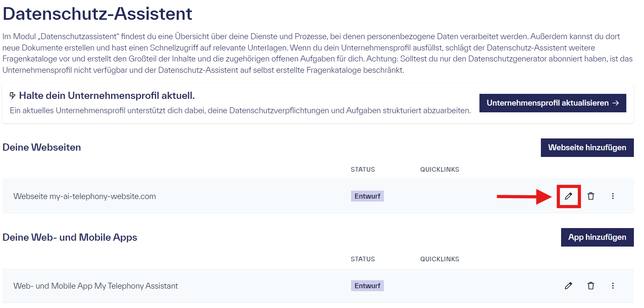
Task: Click the QUICKLINKS column header under Deine Web- und Mobile Apps
Action: pos(439,259)
